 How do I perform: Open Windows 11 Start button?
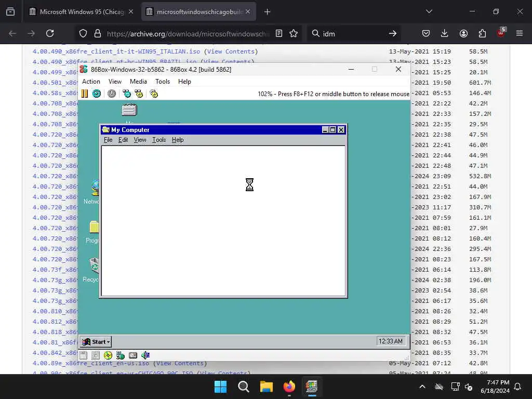(220, 387)
